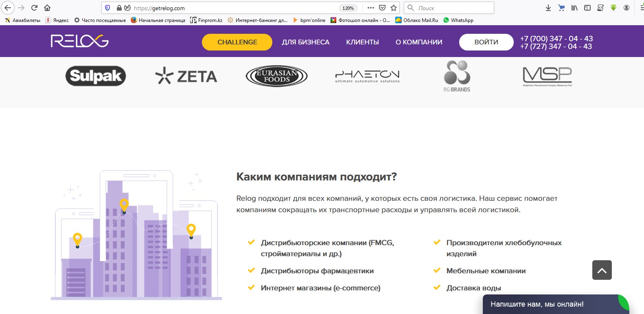
Task: Click Дистрибьюторские компании (FMCG) item
Action: coord(327,248)
